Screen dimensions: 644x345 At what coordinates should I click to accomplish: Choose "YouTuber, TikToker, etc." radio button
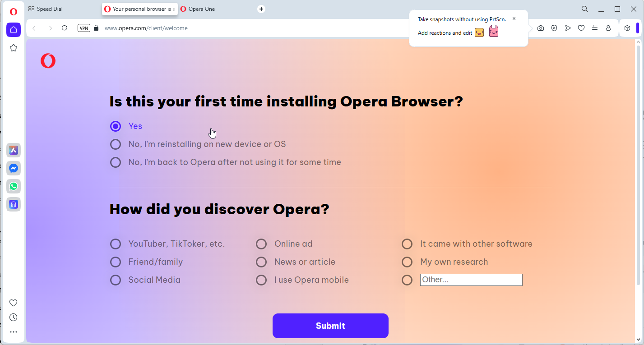(116, 244)
